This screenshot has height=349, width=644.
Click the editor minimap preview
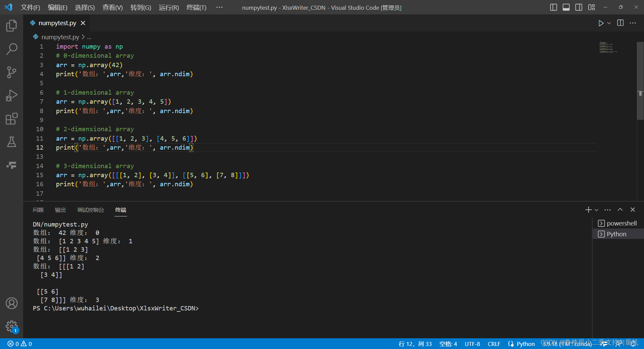[x=608, y=47]
